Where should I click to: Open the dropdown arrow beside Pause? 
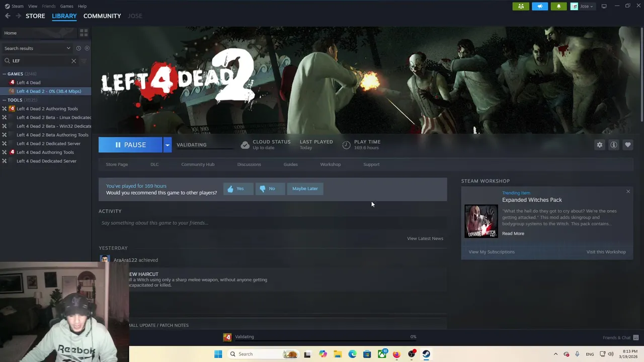pos(167,145)
